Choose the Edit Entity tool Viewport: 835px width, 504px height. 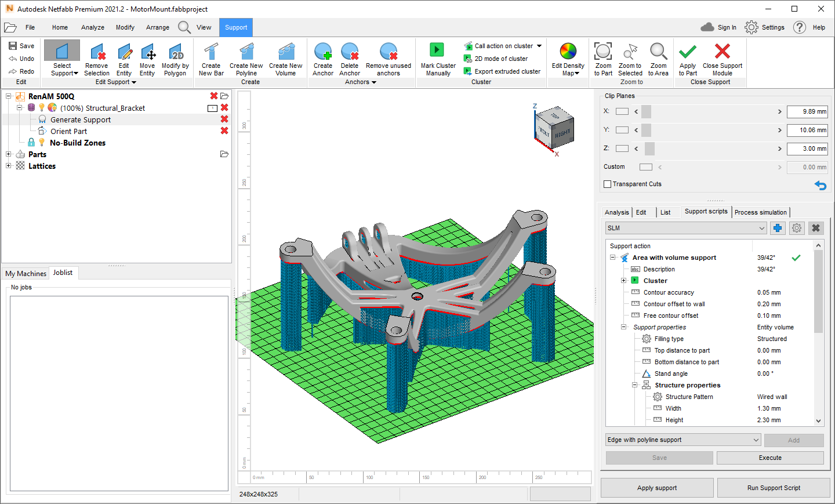pyautogui.click(x=124, y=59)
